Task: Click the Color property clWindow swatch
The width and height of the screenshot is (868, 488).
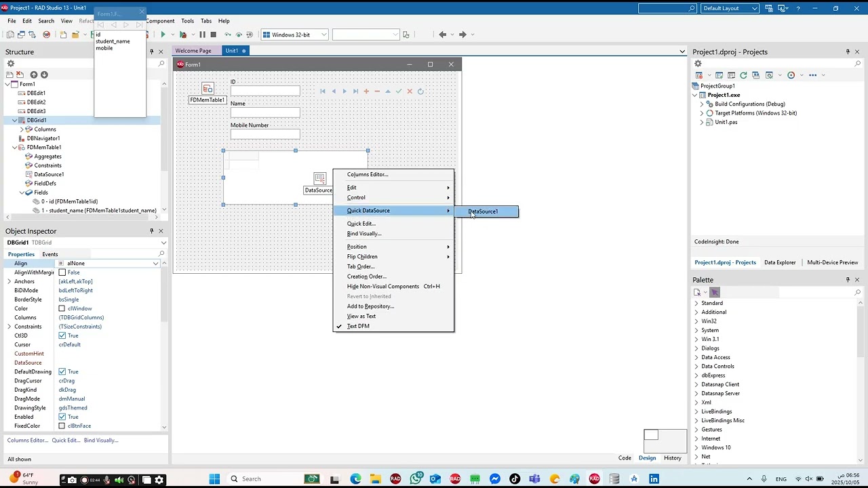Action: [62, 308]
